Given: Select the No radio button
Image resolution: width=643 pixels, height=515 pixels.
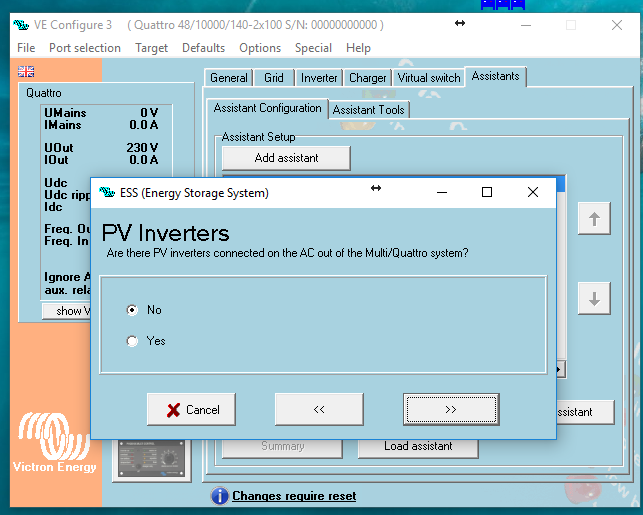Looking at the screenshot, I should (132, 310).
